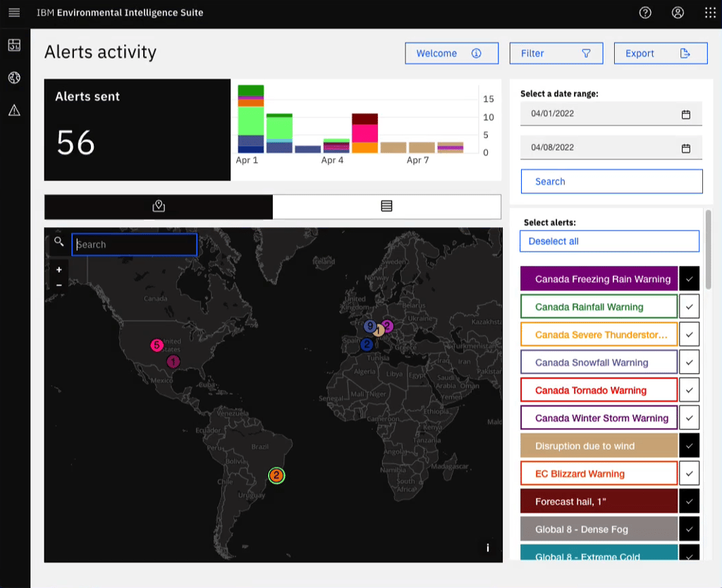Screen dimensions: 722x588
Task: Click the dark blue marker 2 near Spain
Action: [367, 345]
